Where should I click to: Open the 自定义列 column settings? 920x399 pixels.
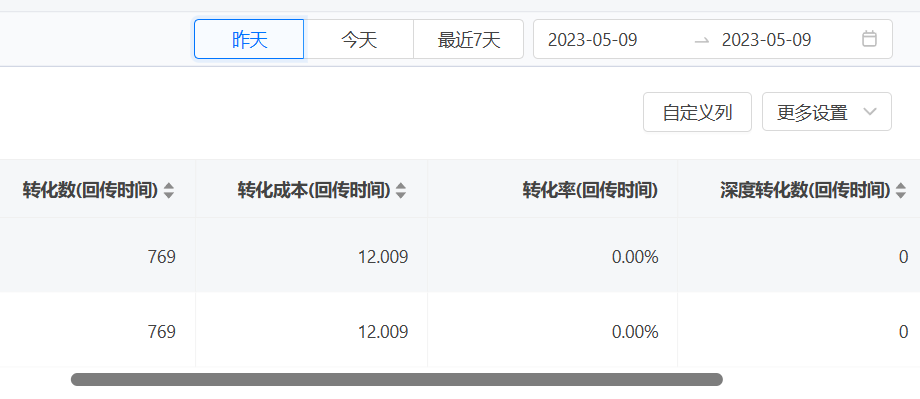[697, 112]
